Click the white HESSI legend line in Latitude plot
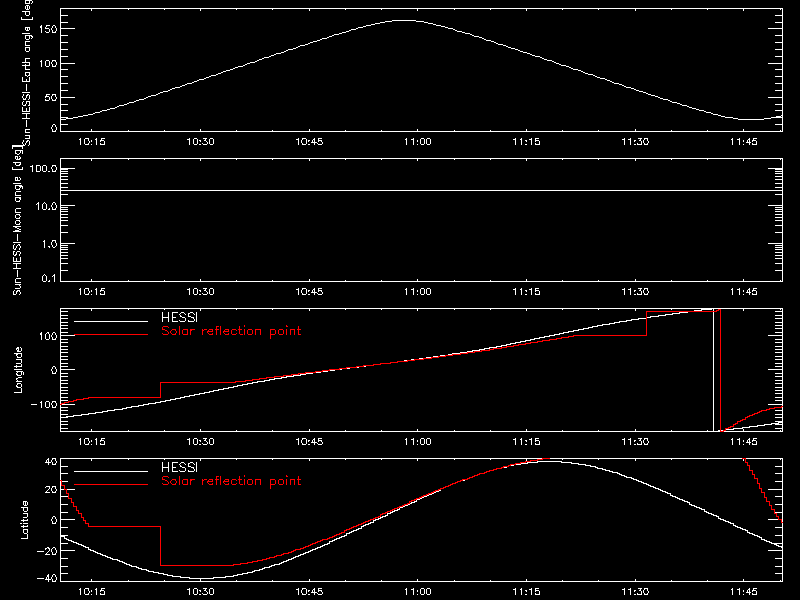800x600 pixels. tap(111, 471)
